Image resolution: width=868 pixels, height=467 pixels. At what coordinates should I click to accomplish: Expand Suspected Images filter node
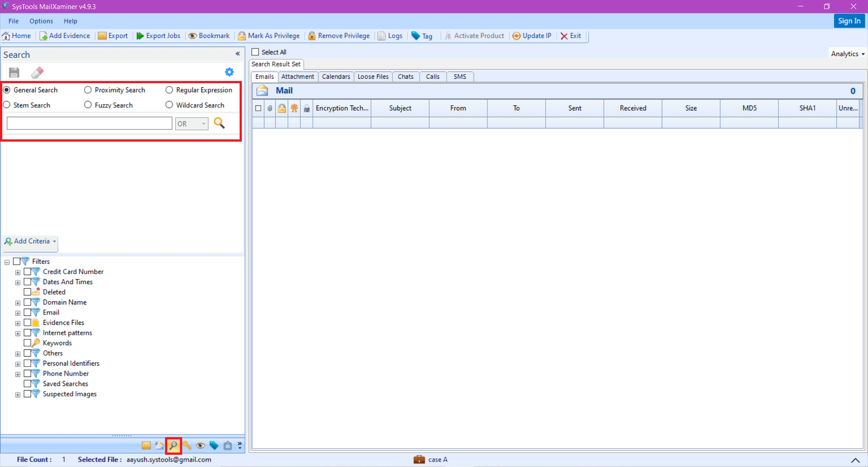18,395
